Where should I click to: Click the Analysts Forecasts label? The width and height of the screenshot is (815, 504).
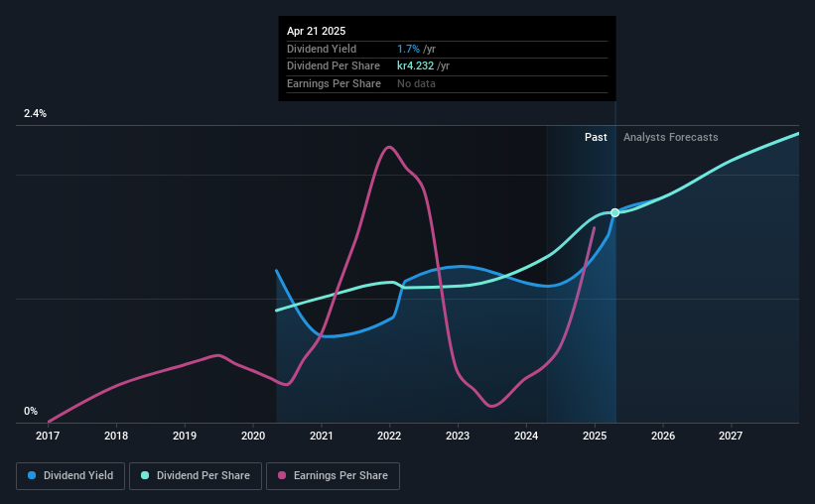[670, 137]
